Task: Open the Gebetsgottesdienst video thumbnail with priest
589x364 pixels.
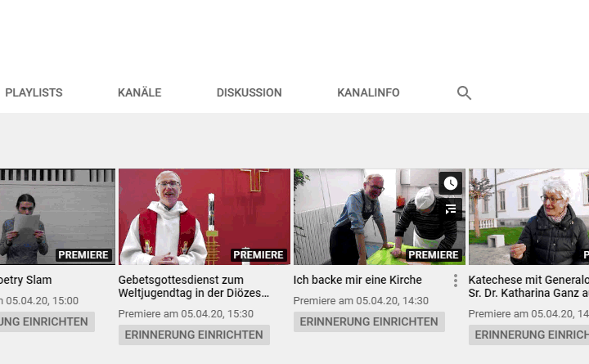Action: pos(205,217)
